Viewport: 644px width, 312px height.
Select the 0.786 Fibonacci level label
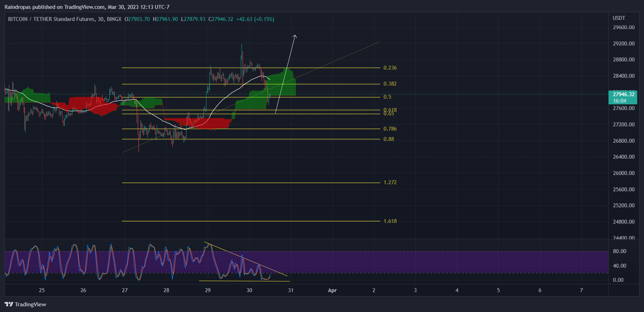(390, 129)
